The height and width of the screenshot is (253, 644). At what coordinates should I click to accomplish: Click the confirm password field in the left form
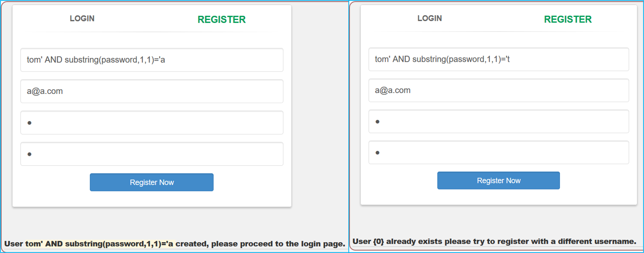[152, 154]
